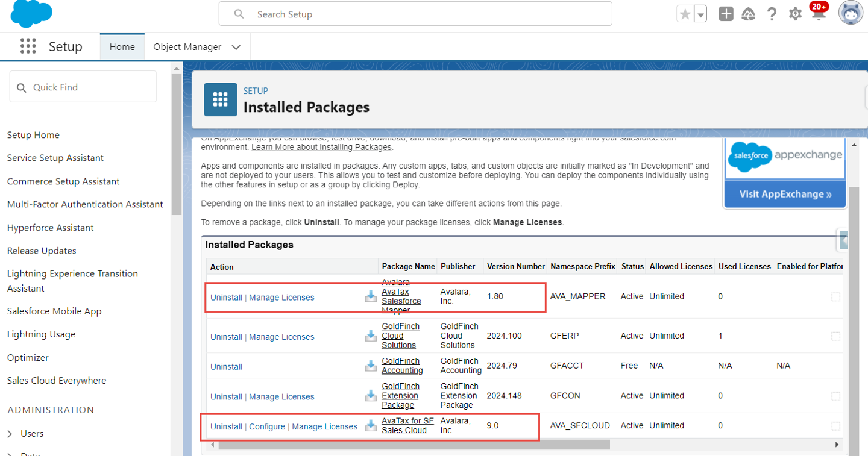The height and width of the screenshot is (456, 868).
Task: Open Optimizer in the sidebar
Action: pyautogui.click(x=28, y=357)
